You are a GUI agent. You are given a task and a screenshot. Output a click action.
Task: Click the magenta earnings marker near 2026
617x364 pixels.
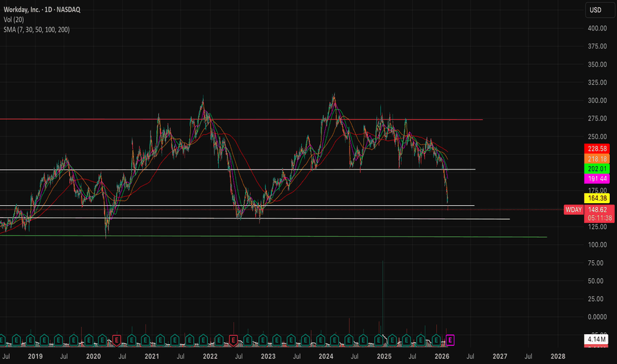tap(451, 340)
